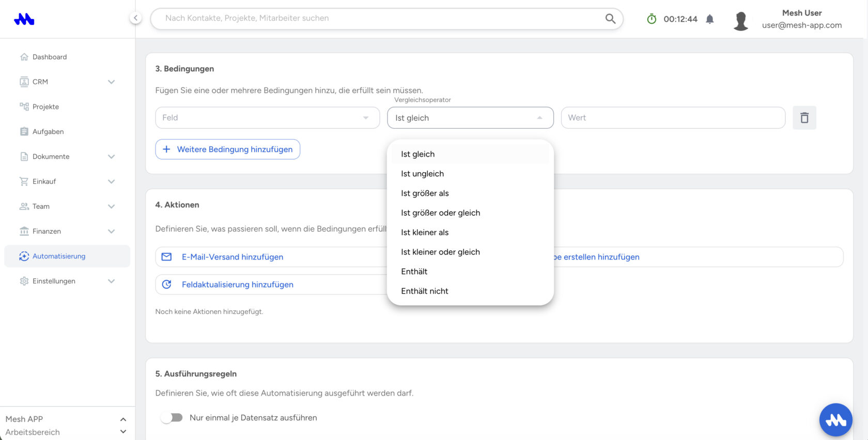868x440 pixels.
Task: Click the user avatar icon
Action: (x=741, y=21)
